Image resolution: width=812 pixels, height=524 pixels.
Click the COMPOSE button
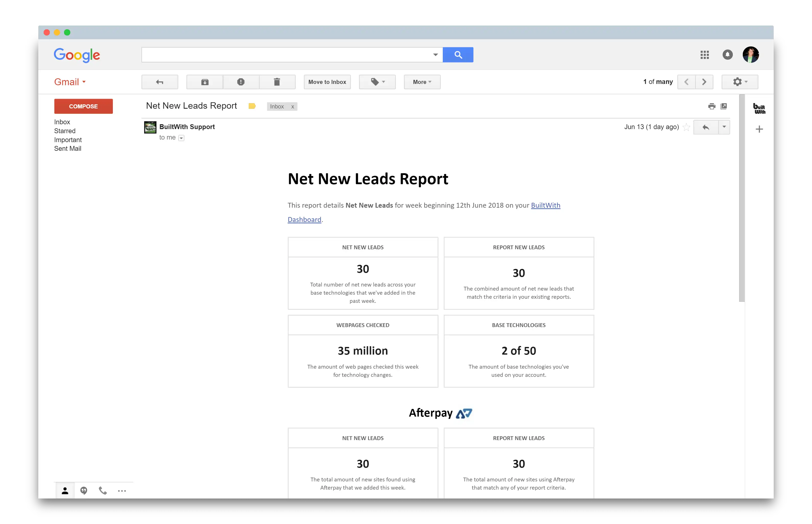tap(83, 106)
